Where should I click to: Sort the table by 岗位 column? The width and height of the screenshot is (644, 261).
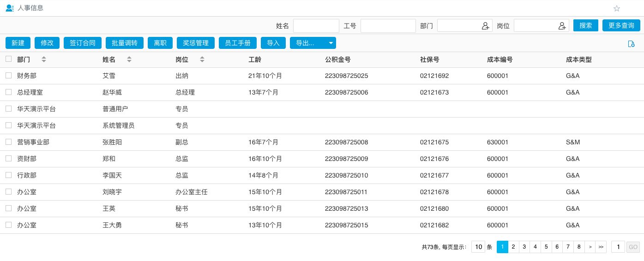tap(202, 59)
